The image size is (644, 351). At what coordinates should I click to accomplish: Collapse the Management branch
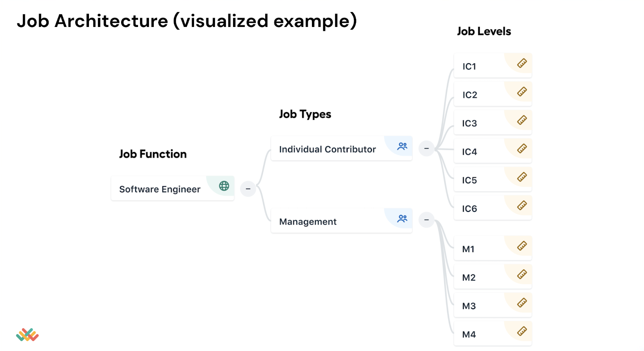[x=427, y=220]
